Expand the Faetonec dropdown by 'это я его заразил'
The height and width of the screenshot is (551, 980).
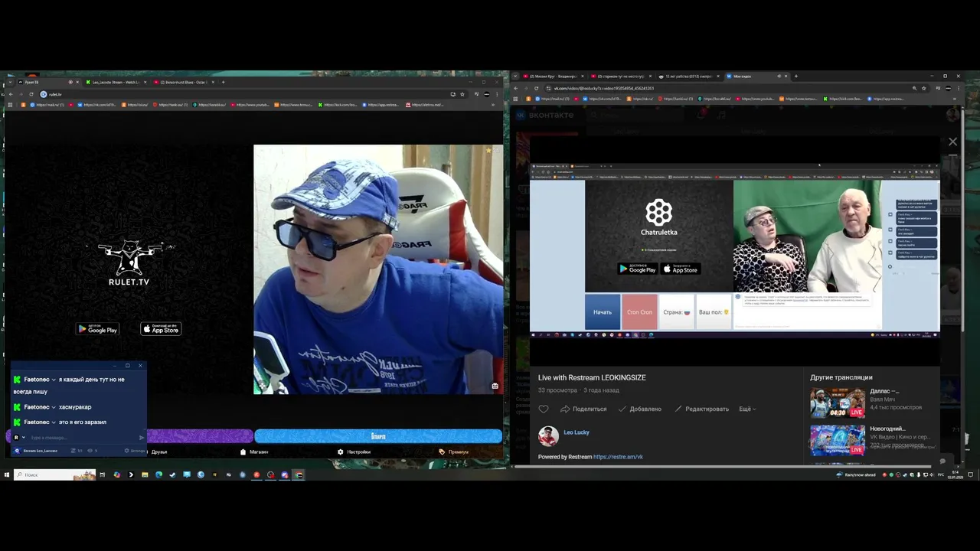tap(54, 422)
